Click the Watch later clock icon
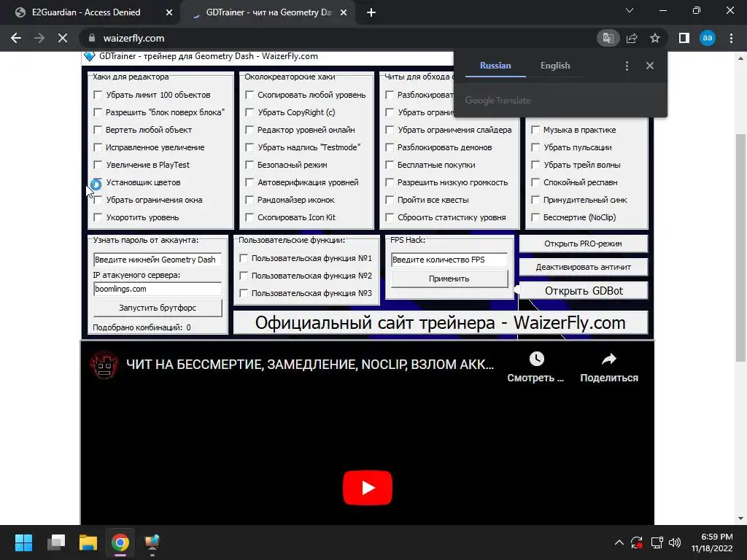 (x=536, y=359)
